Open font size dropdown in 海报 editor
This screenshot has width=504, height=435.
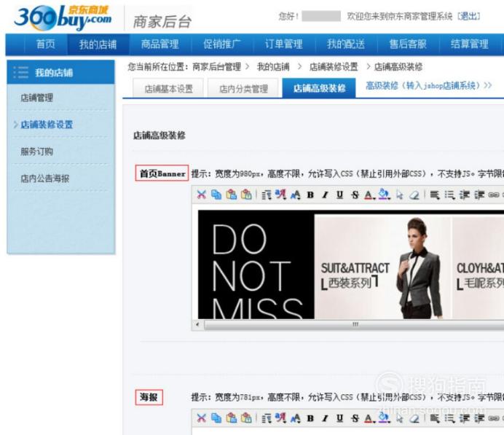(x=296, y=418)
